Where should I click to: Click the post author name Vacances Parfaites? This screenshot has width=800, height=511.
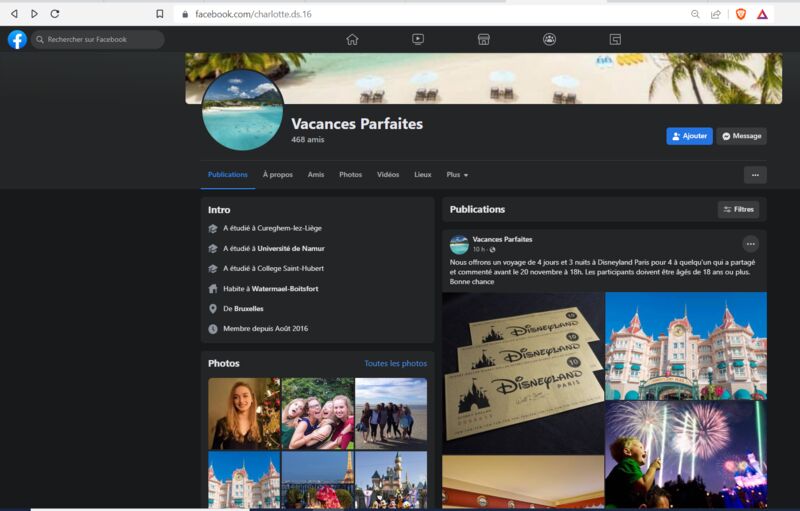click(x=502, y=239)
